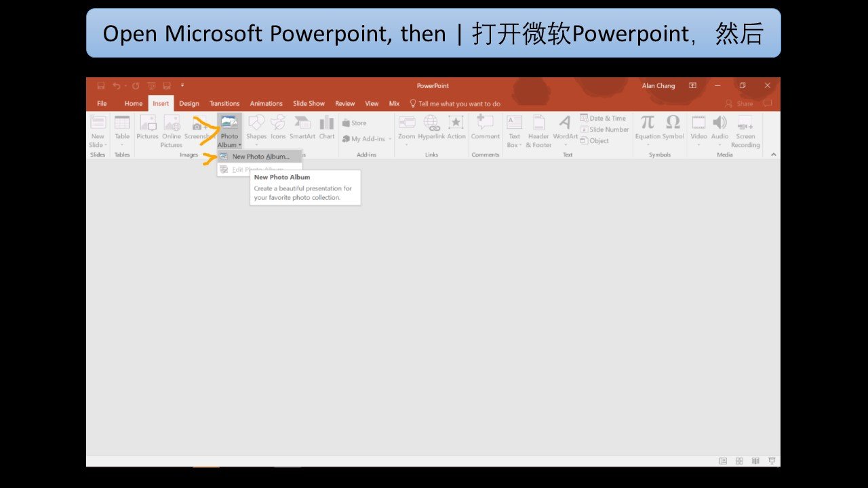Open the Equation pi dropdown

pos(648,131)
